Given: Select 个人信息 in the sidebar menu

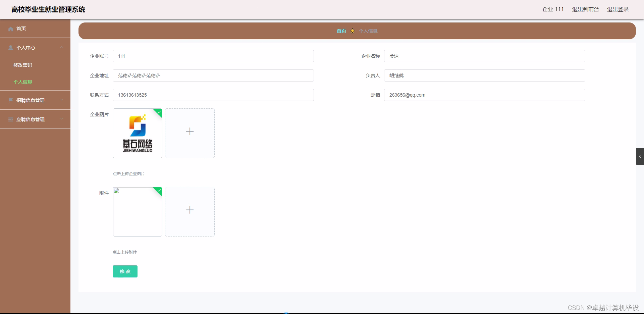Looking at the screenshot, I should click(x=23, y=82).
